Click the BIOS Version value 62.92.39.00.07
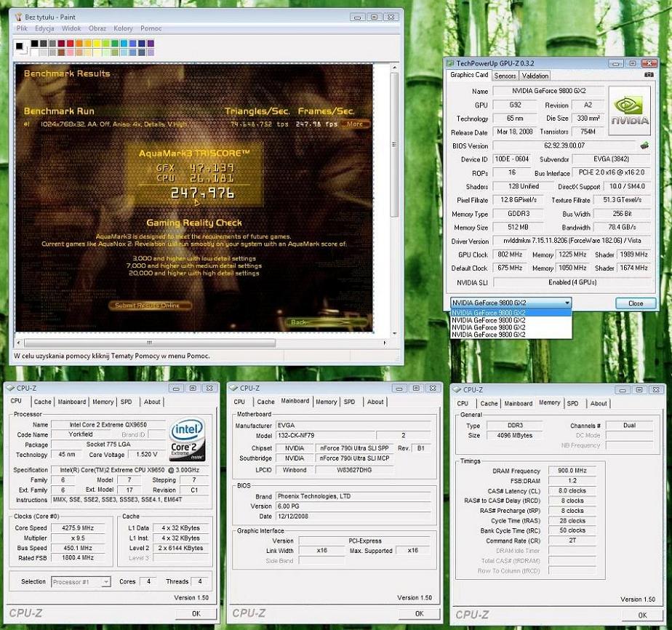The width and height of the screenshot is (672, 630). 564,145
